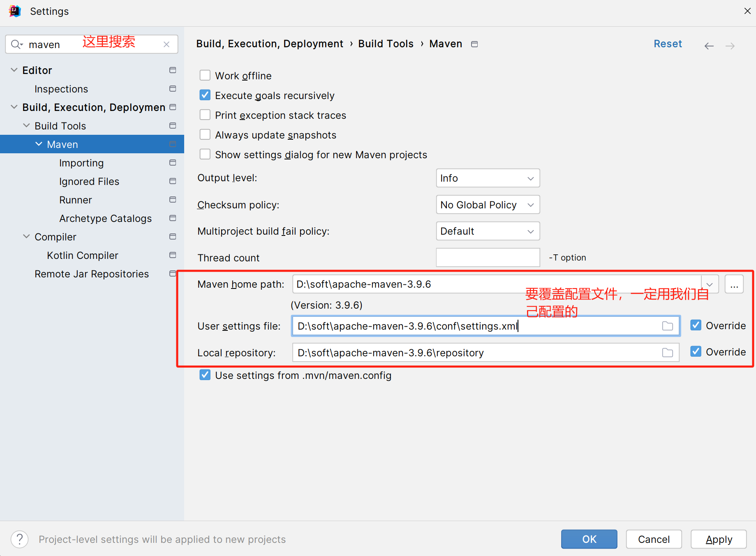Open Multiproject build fail policy dropdown
This screenshot has width=756, height=556.
(x=488, y=231)
